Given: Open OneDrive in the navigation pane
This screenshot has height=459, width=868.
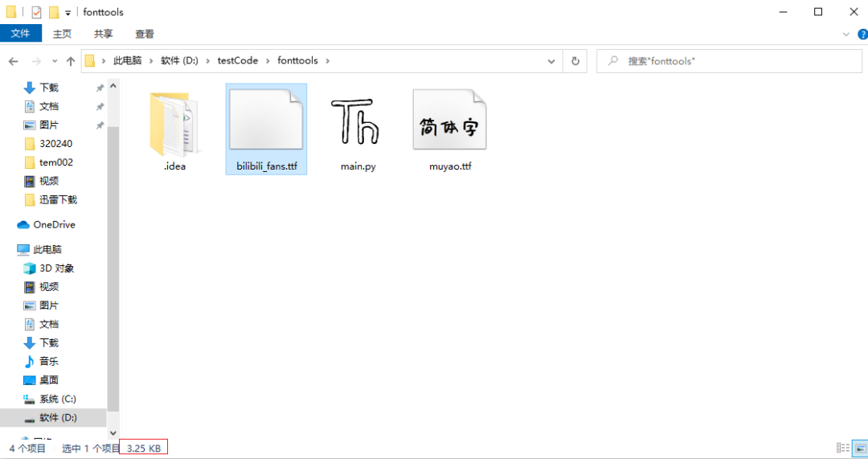Looking at the screenshot, I should pyautogui.click(x=53, y=224).
